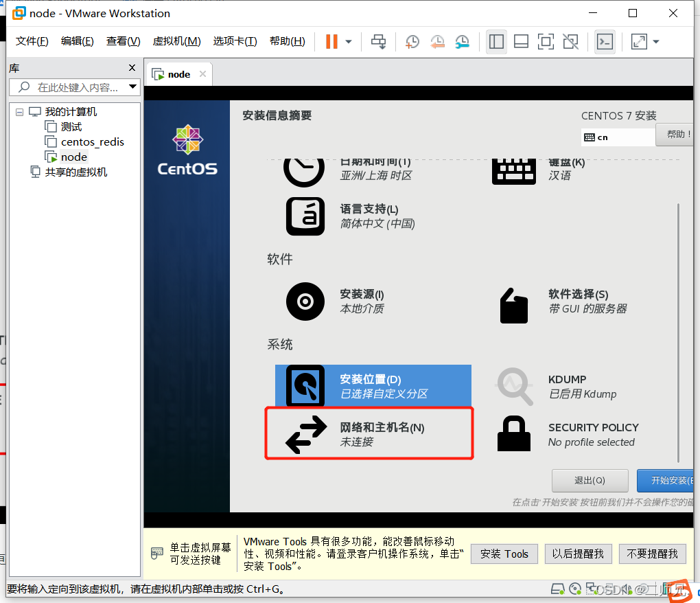Open the 虚拟机(M) menu

[176, 41]
